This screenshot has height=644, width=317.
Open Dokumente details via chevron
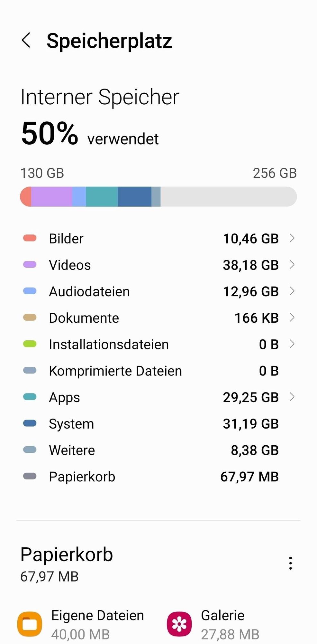(292, 317)
